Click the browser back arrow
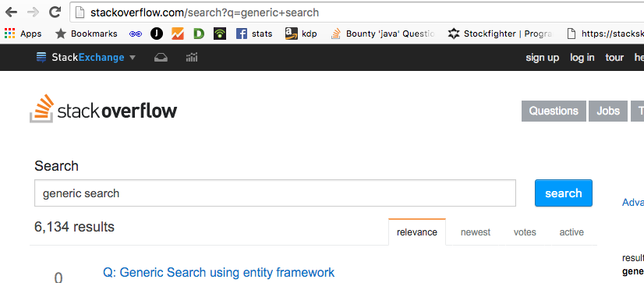Viewport: 644px width, 283px height. click(x=11, y=12)
